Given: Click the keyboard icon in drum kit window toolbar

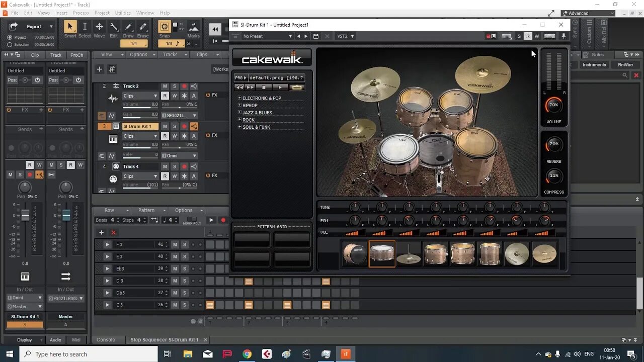Looking at the screenshot, I should (x=549, y=36).
